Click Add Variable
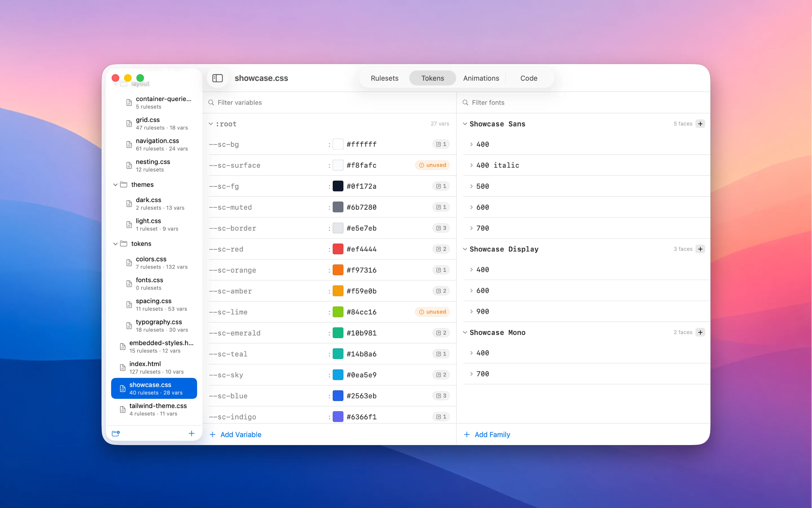The height and width of the screenshot is (508, 812). coord(235,434)
